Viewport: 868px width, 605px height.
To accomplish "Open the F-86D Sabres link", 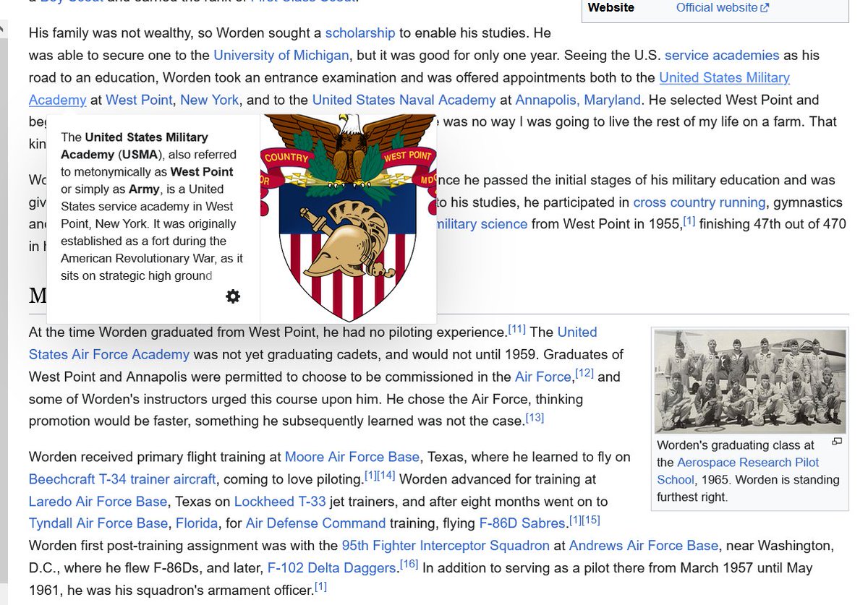I will pyautogui.click(x=522, y=523).
